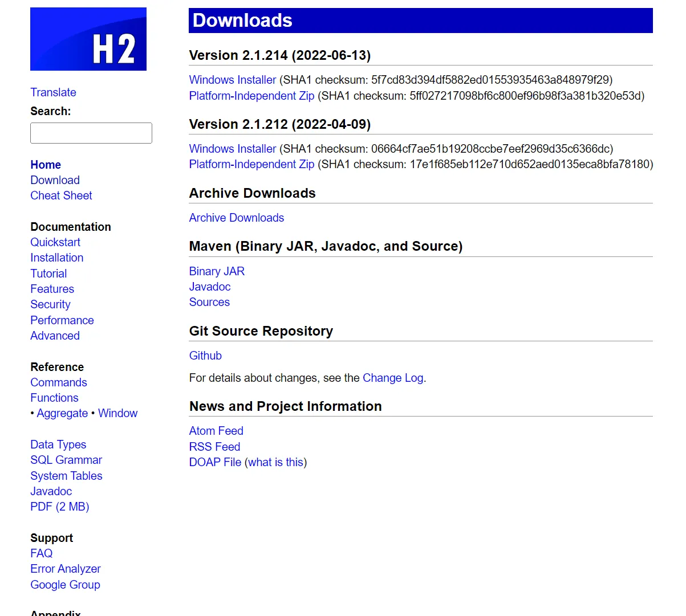Open Functions reference
Viewport: 686px width, 616px height.
pyautogui.click(x=54, y=398)
